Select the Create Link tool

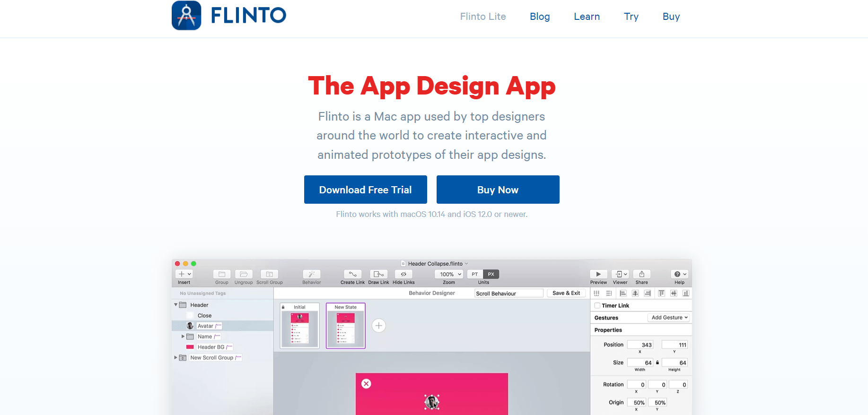[x=353, y=274]
